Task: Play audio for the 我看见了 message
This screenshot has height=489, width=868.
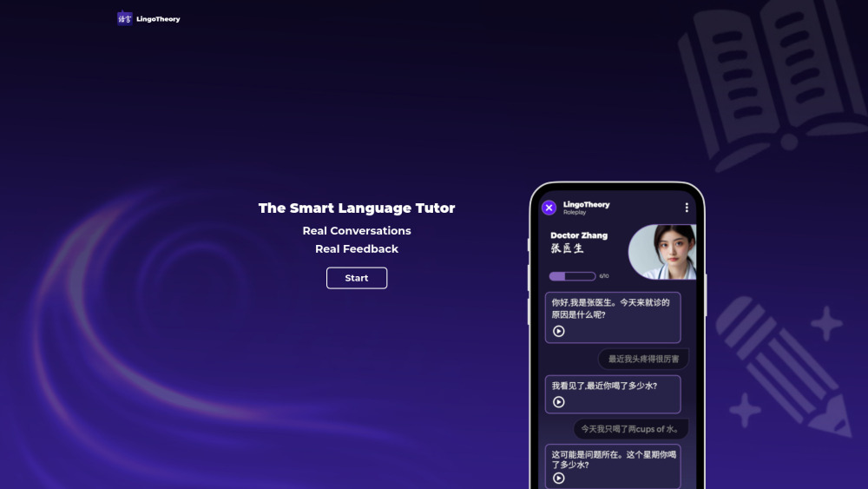Action: click(559, 401)
